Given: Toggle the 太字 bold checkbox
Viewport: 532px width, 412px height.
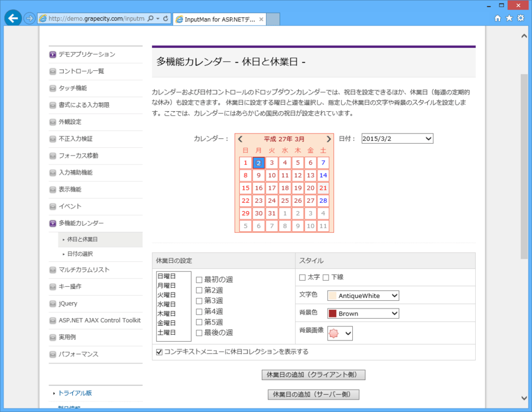Looking at the screenshot, I should point(303,277).
